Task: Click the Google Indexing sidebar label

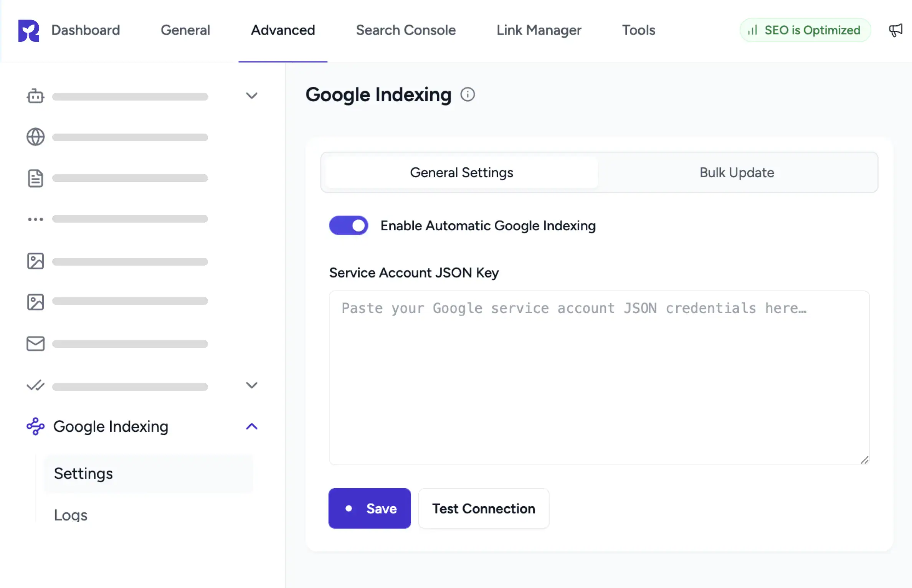Action: tap(111, 426)
